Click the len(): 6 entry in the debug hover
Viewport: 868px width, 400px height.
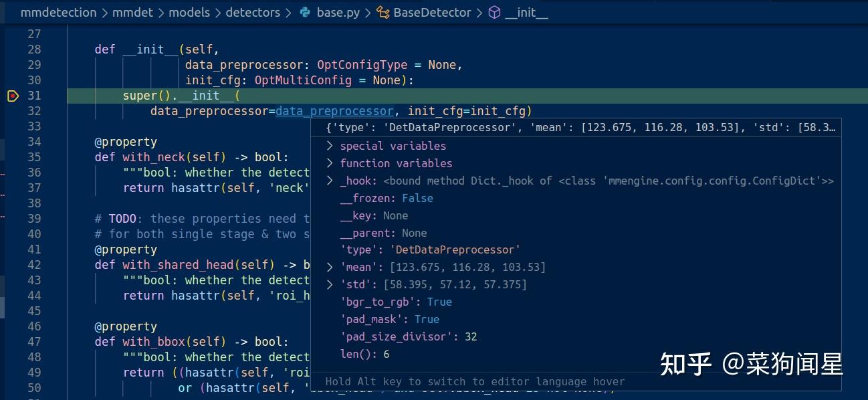coord(364,354)
